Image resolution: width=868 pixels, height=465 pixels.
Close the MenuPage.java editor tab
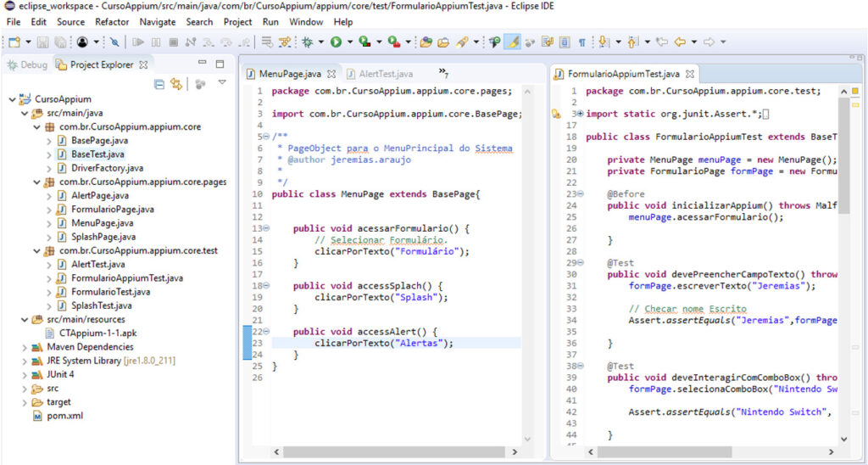[332, 74]
